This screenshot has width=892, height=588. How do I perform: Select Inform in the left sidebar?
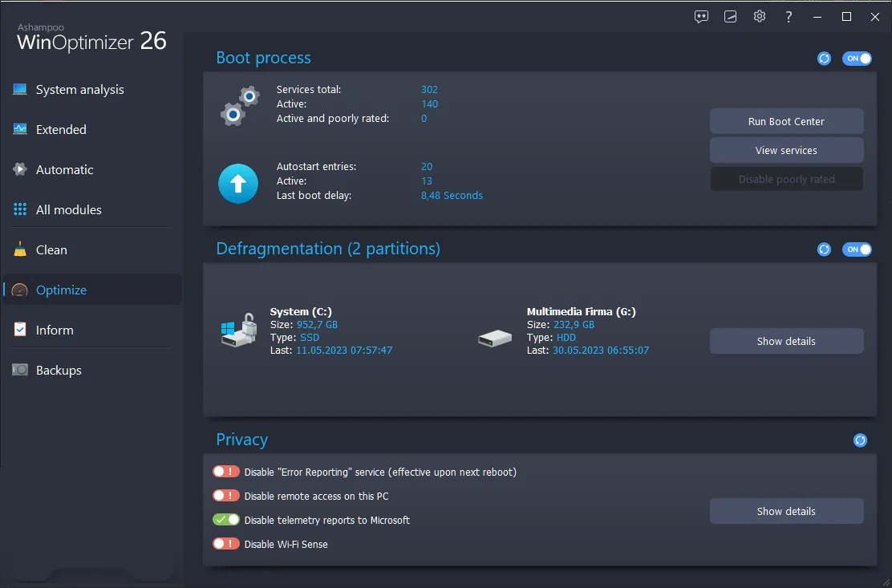(x=54, y=330)
